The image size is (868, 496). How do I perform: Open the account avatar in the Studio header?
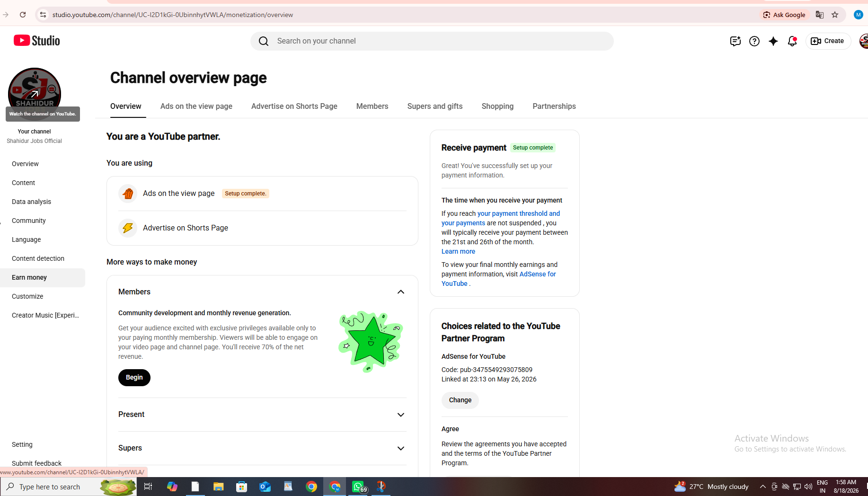pos(864,41)
